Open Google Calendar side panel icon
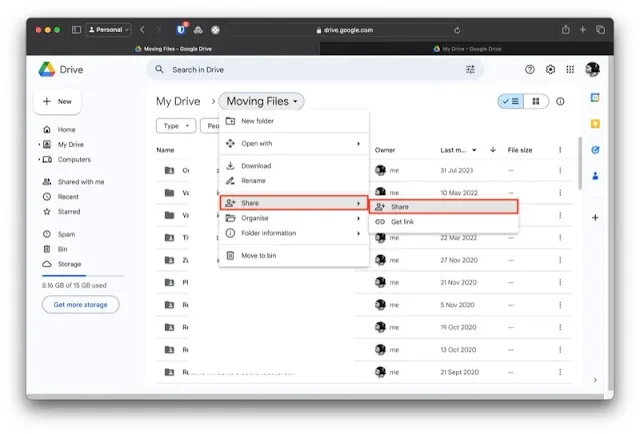 coord(595,98)
